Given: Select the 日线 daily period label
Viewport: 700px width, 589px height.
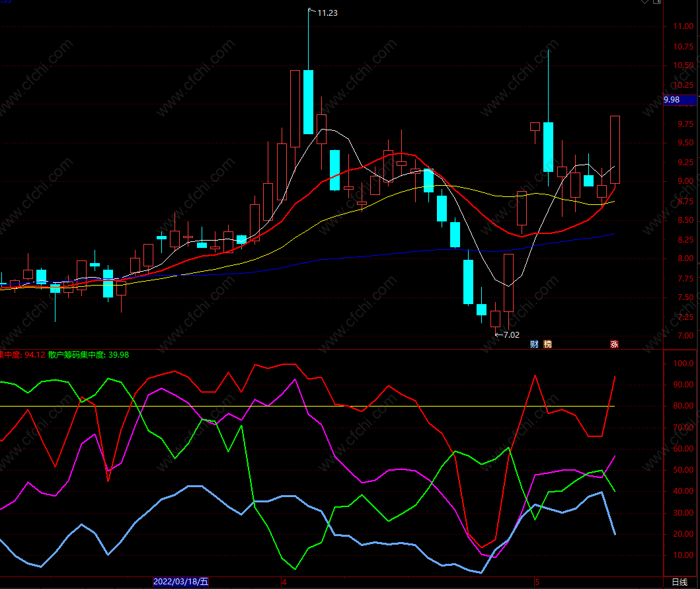Looking at the screenshot, I should [680, 582].
